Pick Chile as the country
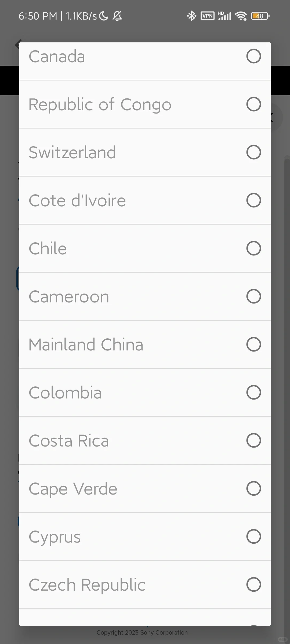 pyautogui.click(x=48, y=248)
